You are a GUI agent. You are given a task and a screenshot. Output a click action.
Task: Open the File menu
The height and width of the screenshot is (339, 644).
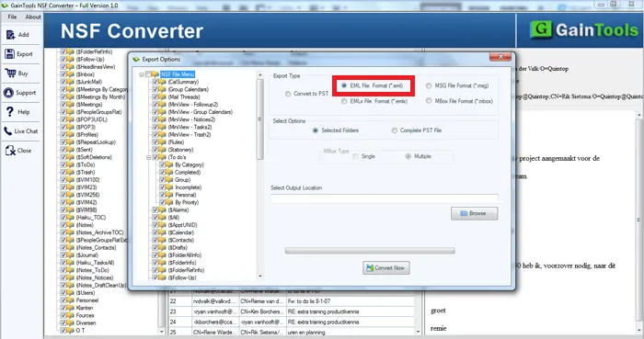12,17
